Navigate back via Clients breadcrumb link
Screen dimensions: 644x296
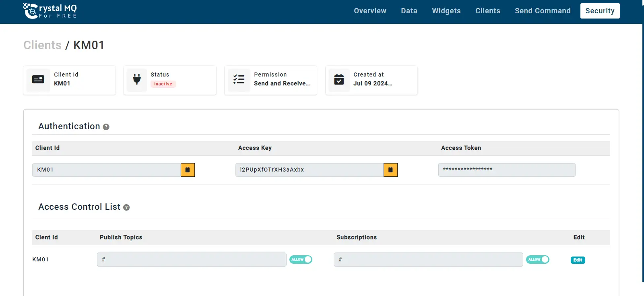pos(42,45)
